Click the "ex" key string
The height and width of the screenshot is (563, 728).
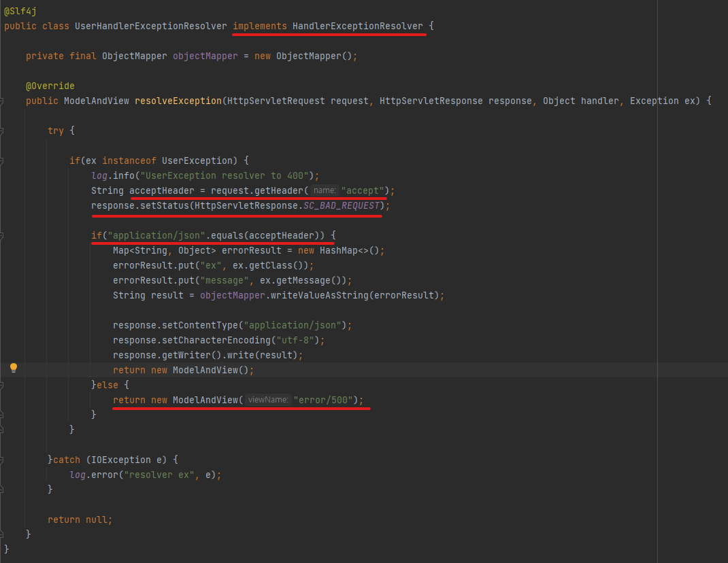pyautogui.click(x=211, y=265)
